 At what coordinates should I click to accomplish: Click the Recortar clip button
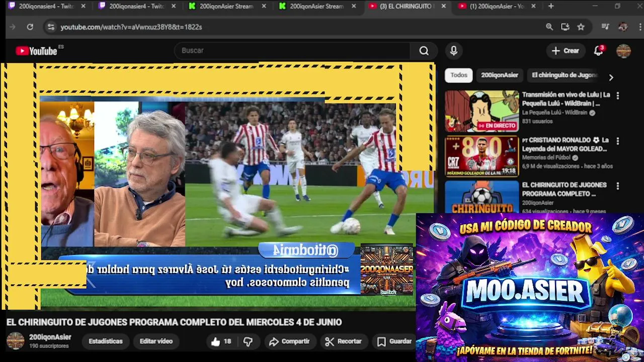tap(344, 341)
